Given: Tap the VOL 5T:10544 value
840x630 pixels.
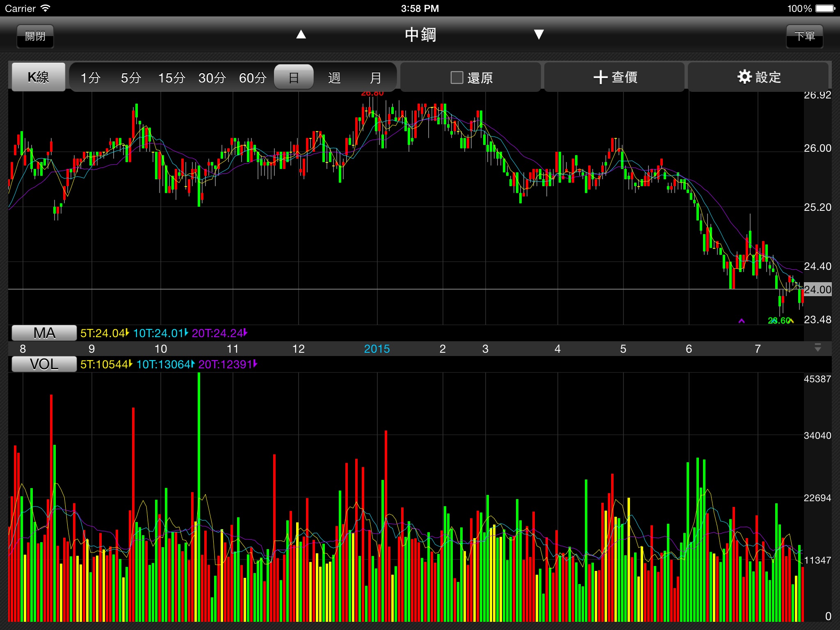Looking at the screenshot, I should click(x=106, y=364).
